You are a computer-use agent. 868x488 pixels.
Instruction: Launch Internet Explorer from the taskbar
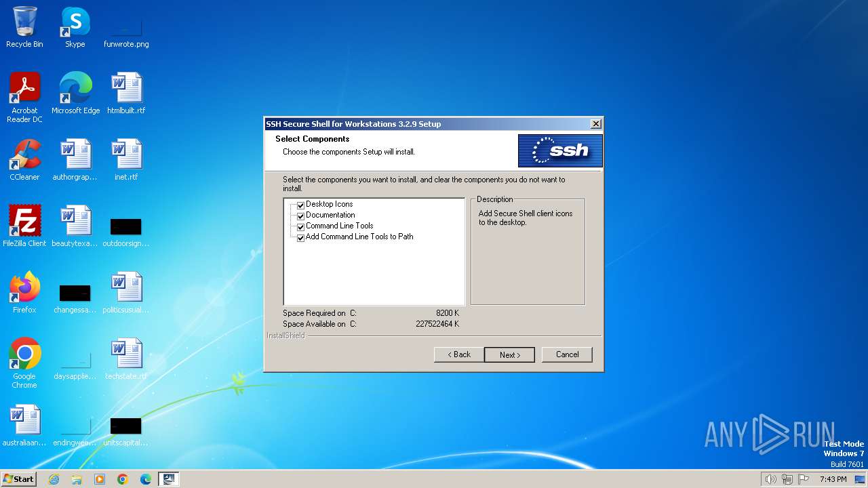tap(54, 479)
